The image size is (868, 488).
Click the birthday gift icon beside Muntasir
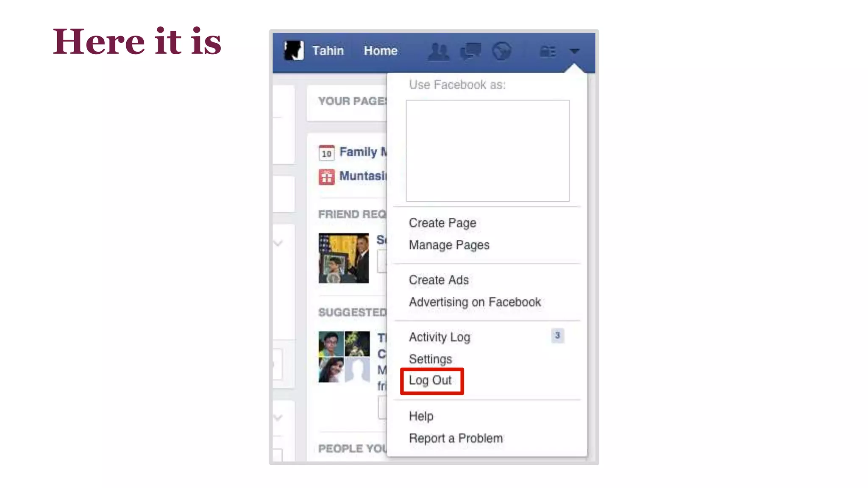(x=326, y=177)
